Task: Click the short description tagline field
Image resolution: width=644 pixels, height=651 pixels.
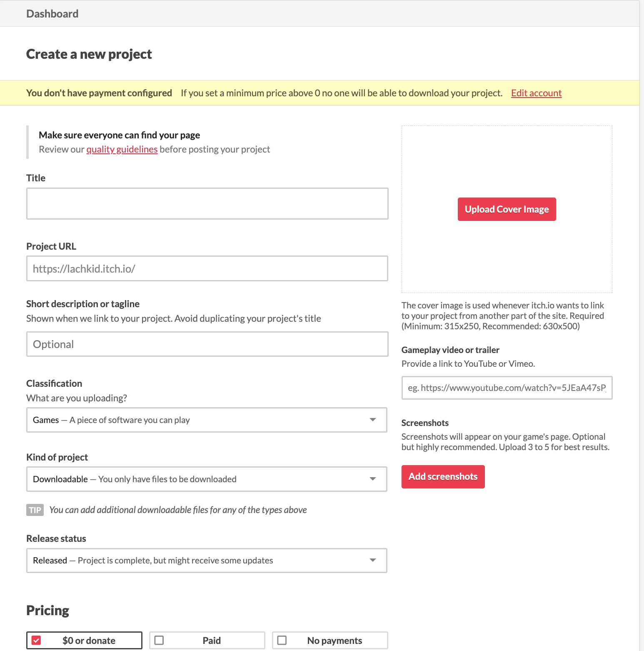Action: click(x=207, y=344)
